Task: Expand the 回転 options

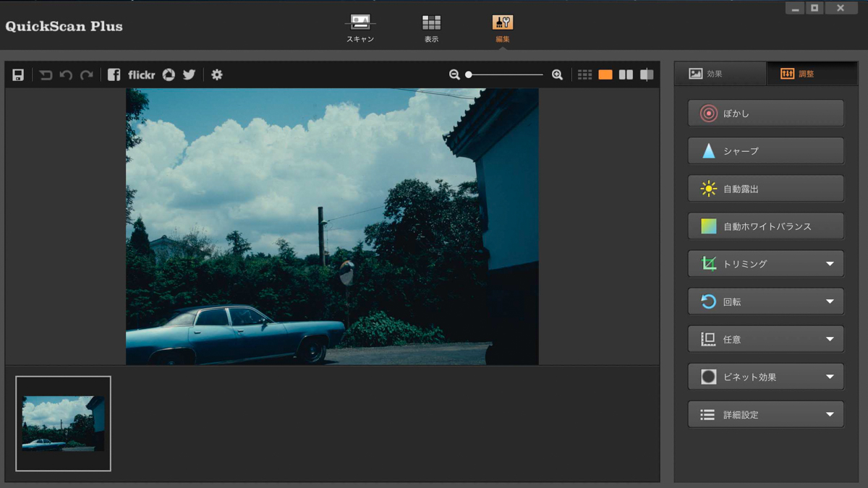Action: point(766,301)
